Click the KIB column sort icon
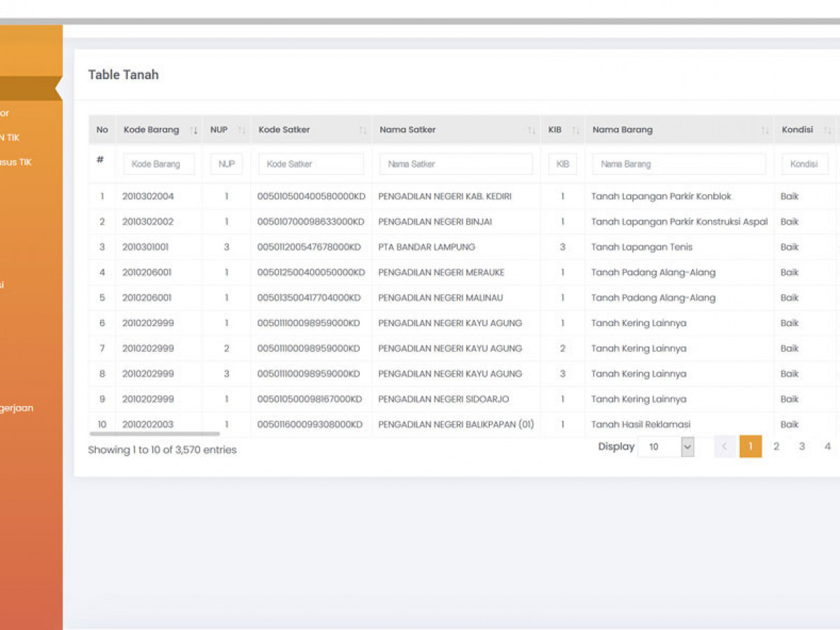The image size is (840, 630). click(575, 130)
